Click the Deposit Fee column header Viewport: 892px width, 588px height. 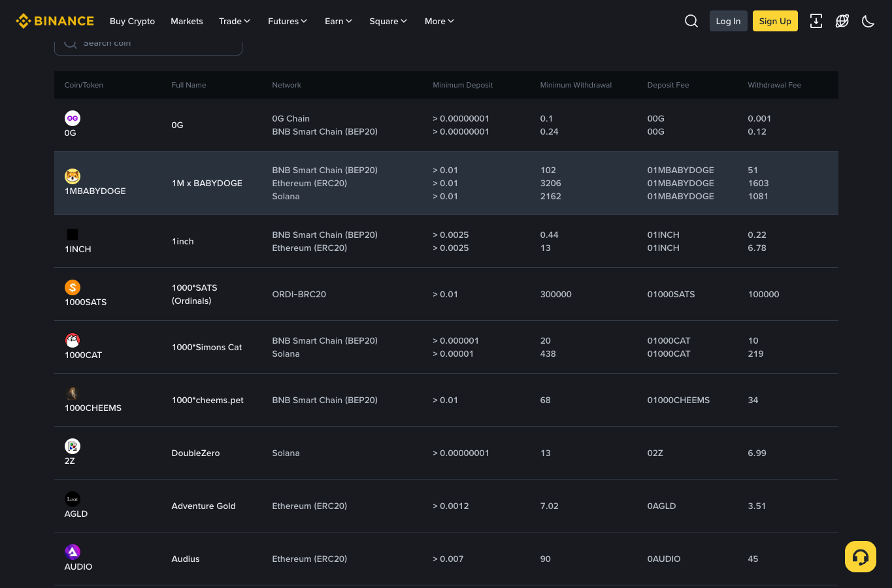click(x=668, y=85)
